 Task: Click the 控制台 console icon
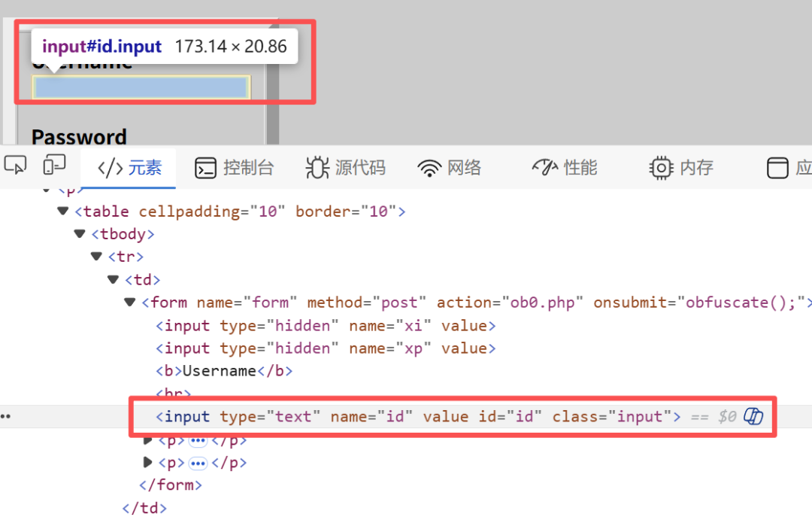point(205,168)
